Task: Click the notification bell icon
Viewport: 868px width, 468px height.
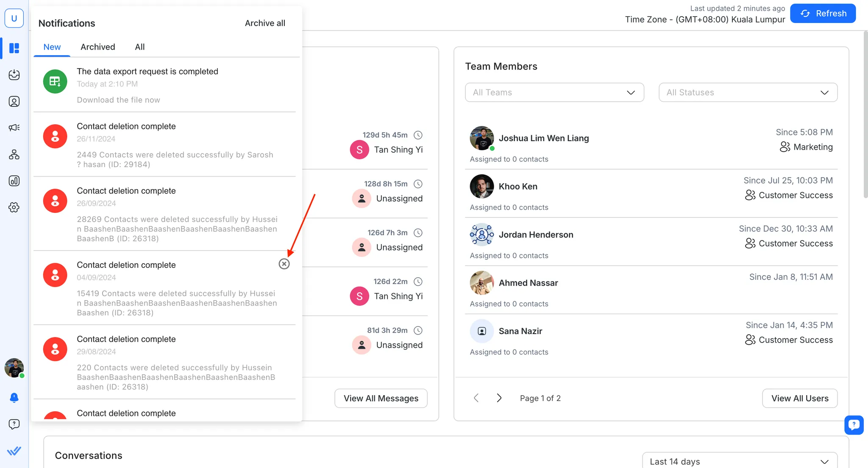Action: (14, 398)
